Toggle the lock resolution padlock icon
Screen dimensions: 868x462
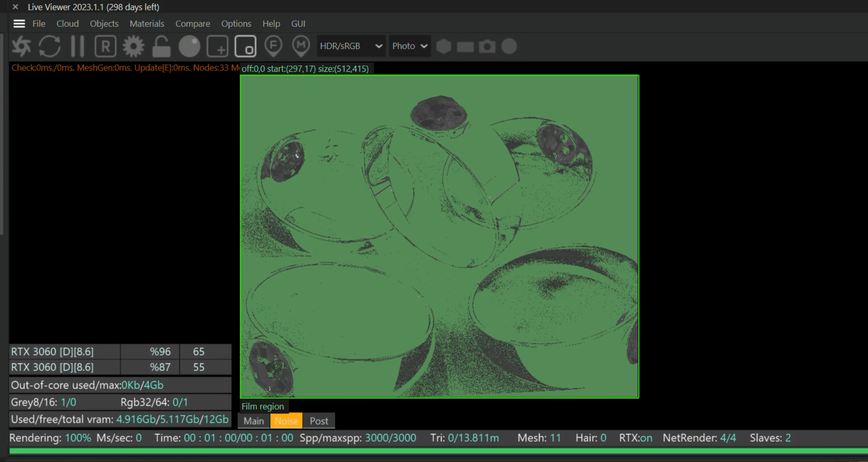[x=161, y=46]
